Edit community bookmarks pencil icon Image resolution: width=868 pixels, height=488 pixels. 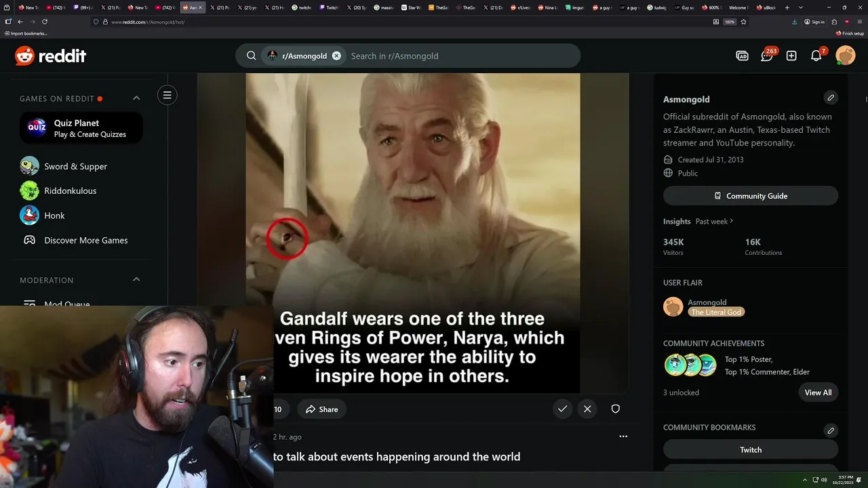[x=831, y=430]
